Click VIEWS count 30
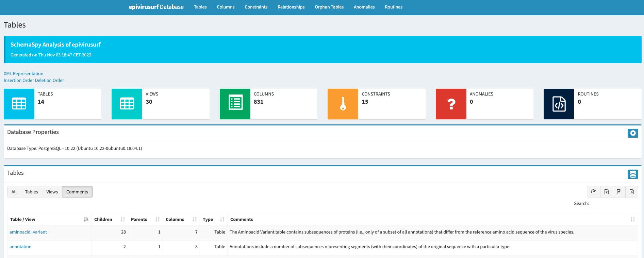The width and height of the screenshot is (644, 258). (x=149, y=102)
